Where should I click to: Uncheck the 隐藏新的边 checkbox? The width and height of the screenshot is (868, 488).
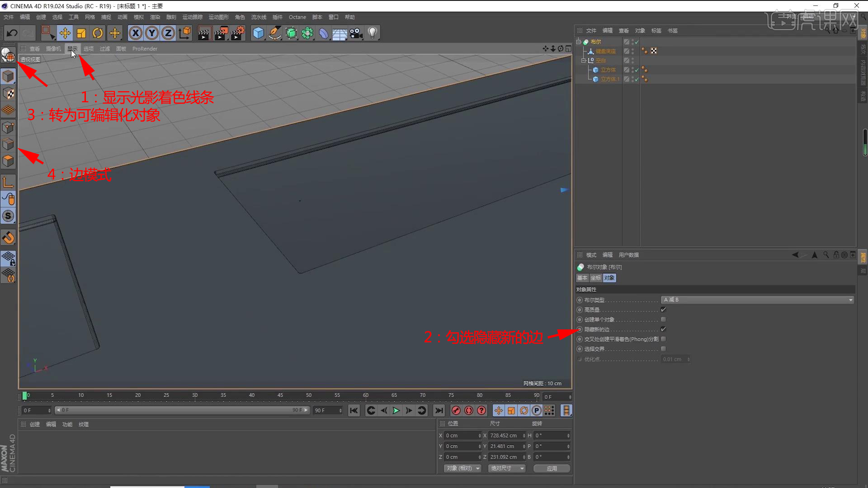coord(663,329)
